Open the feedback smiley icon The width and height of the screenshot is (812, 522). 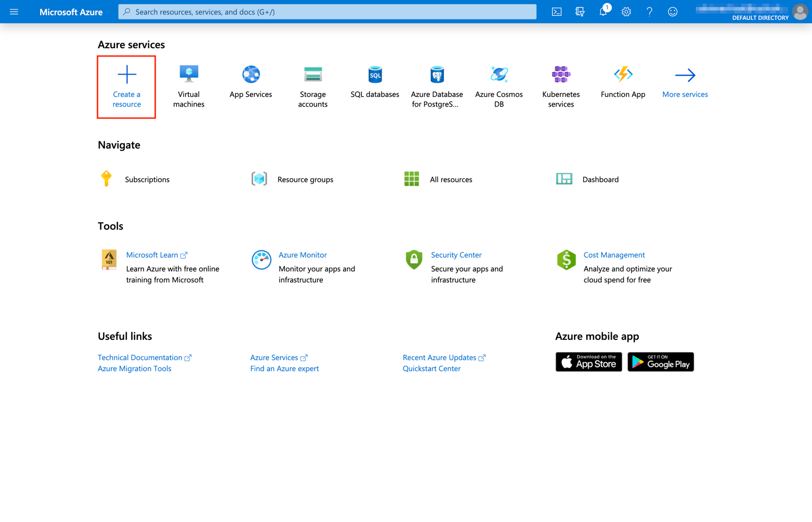coord(672,12)
